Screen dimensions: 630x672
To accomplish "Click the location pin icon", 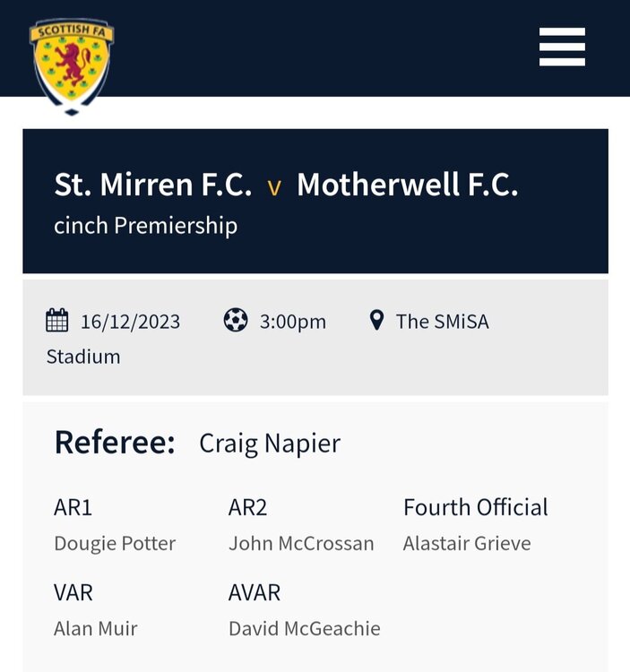I will (x=376, y=320).
